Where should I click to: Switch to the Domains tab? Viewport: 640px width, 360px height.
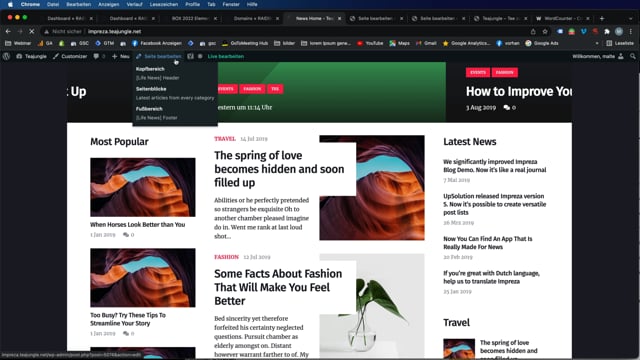(253, 18)
